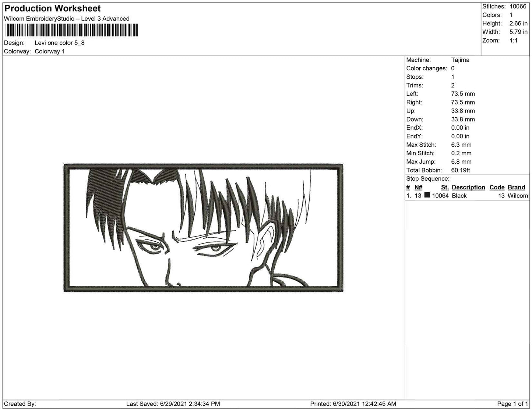The width and height of the screenshot is (532, 409).
Task: Click the barcode under the Wilcom title
Action: pyautogui.click(x=71, y=30)
